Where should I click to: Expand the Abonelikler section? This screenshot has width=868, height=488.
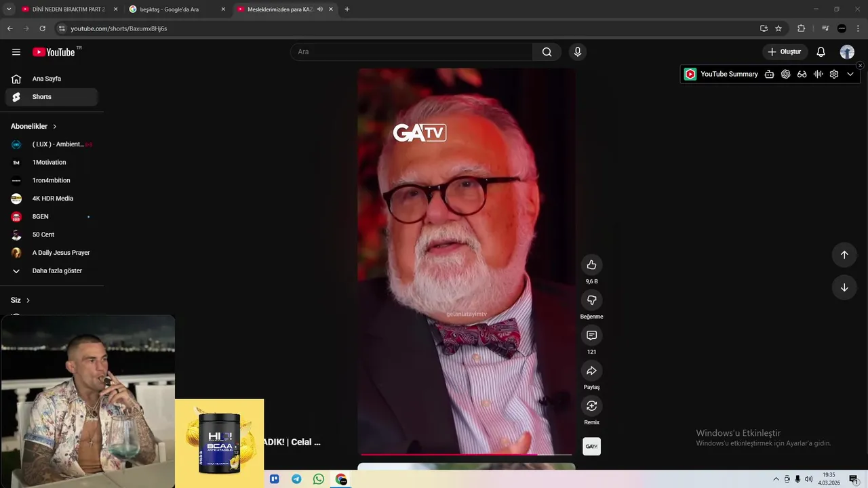coord(34,127)
